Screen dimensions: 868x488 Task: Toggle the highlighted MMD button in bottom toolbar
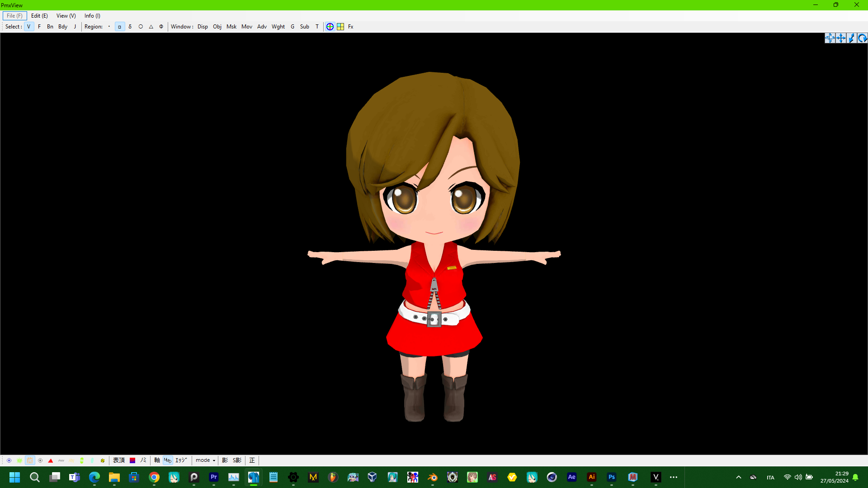[x=168, y=460]
